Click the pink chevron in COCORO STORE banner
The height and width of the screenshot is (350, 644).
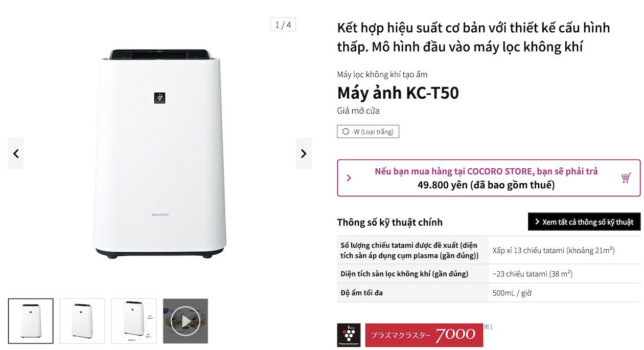(349, 178)
